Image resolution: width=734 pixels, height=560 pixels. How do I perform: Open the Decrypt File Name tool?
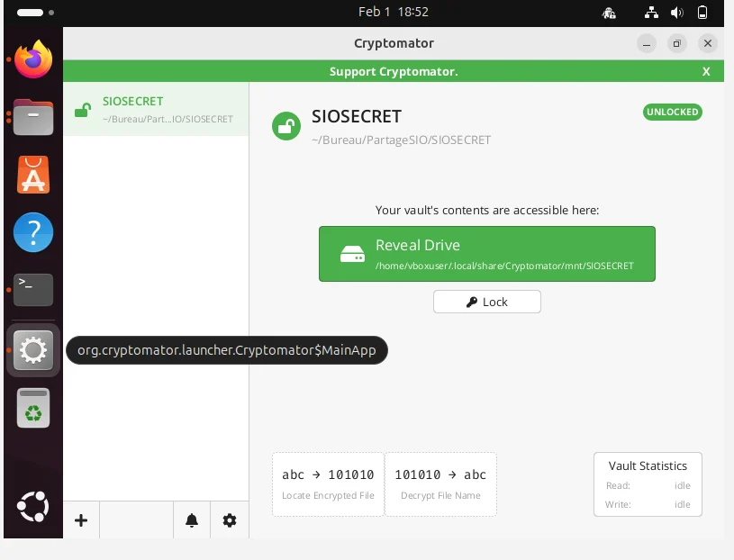(x=440, y=484)
